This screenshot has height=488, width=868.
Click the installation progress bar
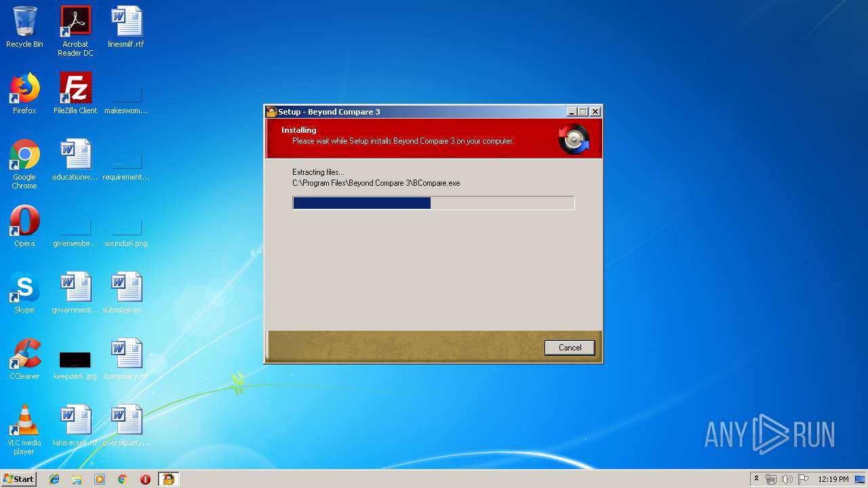[433, 203]
